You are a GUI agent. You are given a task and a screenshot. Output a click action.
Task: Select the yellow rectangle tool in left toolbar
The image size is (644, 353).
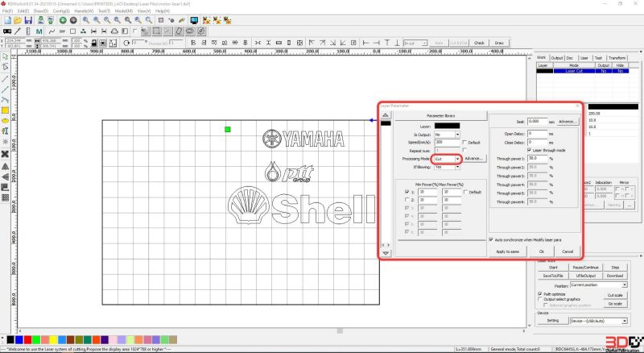click(5, 110)
